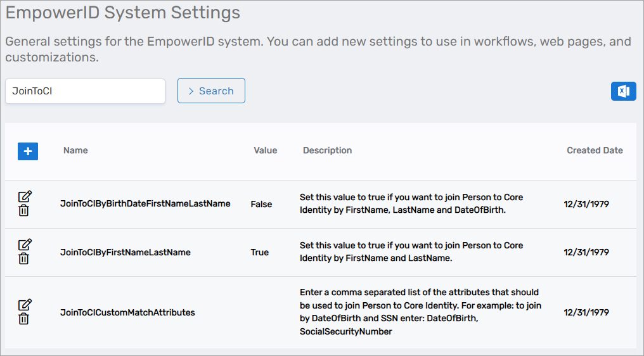Select the JoinToCIByBirthDateFirstNameLastName name cell

(145, 204)
